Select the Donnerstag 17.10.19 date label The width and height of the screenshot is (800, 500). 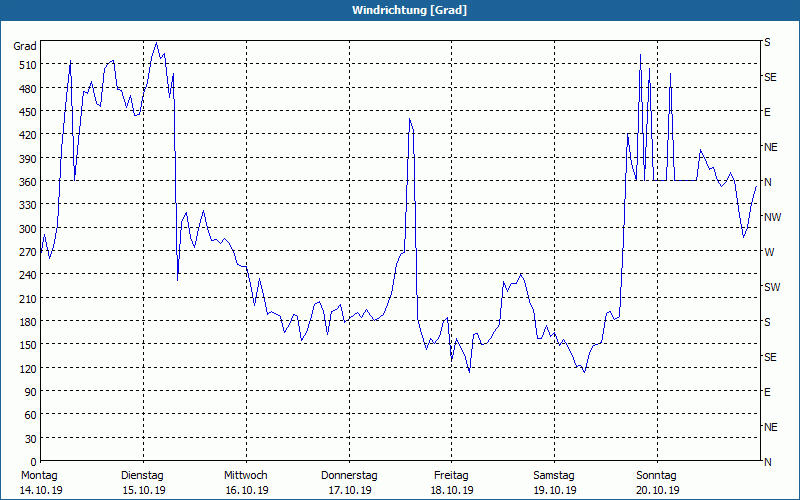(349, 482)
